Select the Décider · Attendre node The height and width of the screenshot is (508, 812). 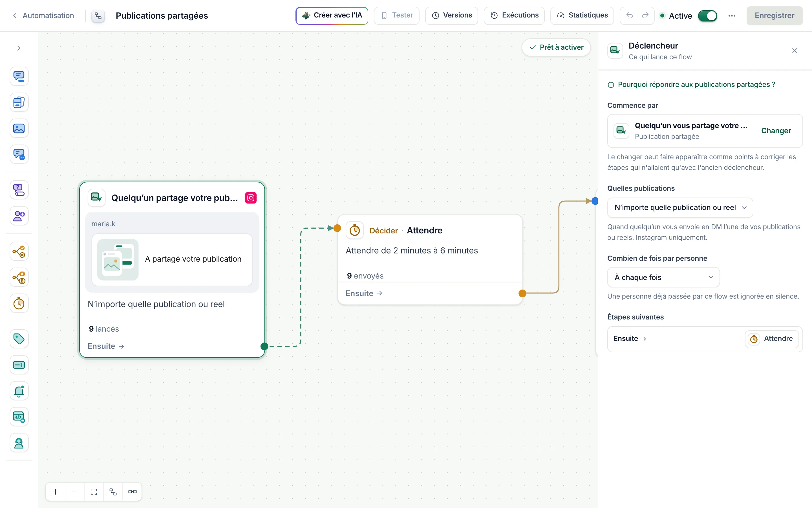[430, 259]
